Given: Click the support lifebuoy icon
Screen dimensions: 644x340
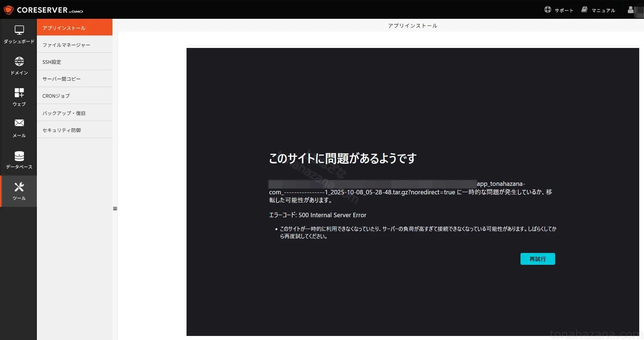Looking at the screenshot, I should point(548,10).
